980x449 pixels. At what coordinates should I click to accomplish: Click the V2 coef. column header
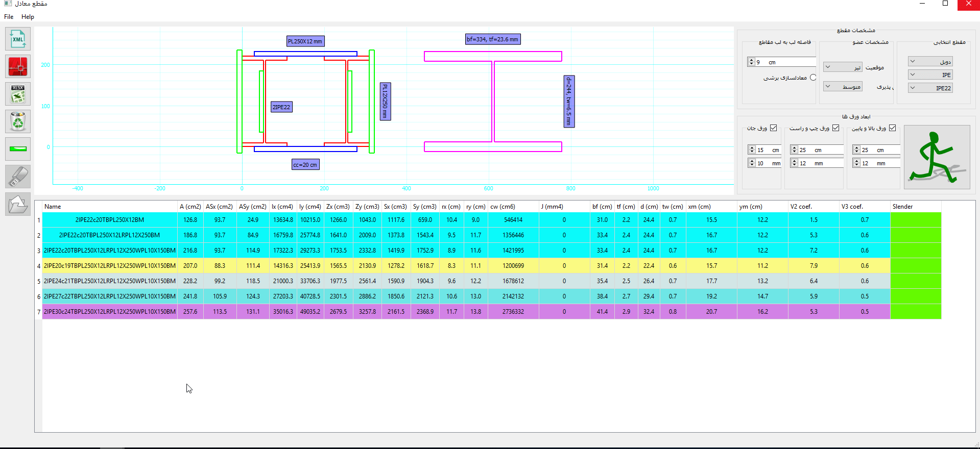click(x=814, y=207)
